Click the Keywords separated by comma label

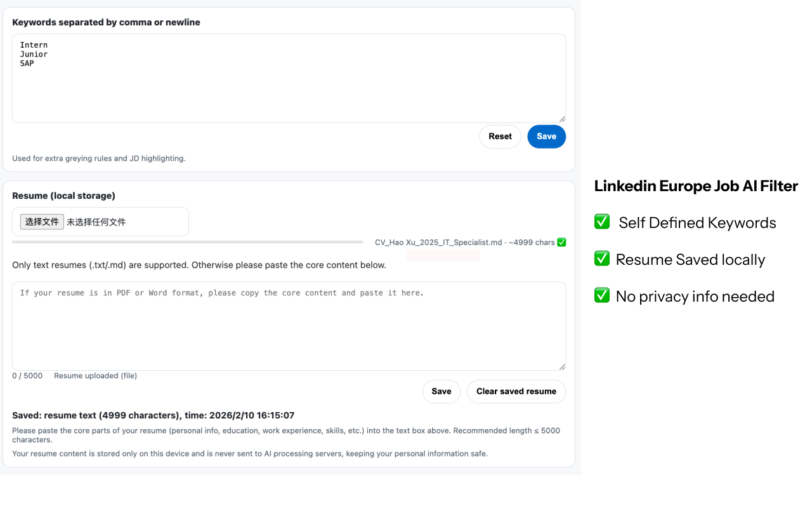pos(106,22)
